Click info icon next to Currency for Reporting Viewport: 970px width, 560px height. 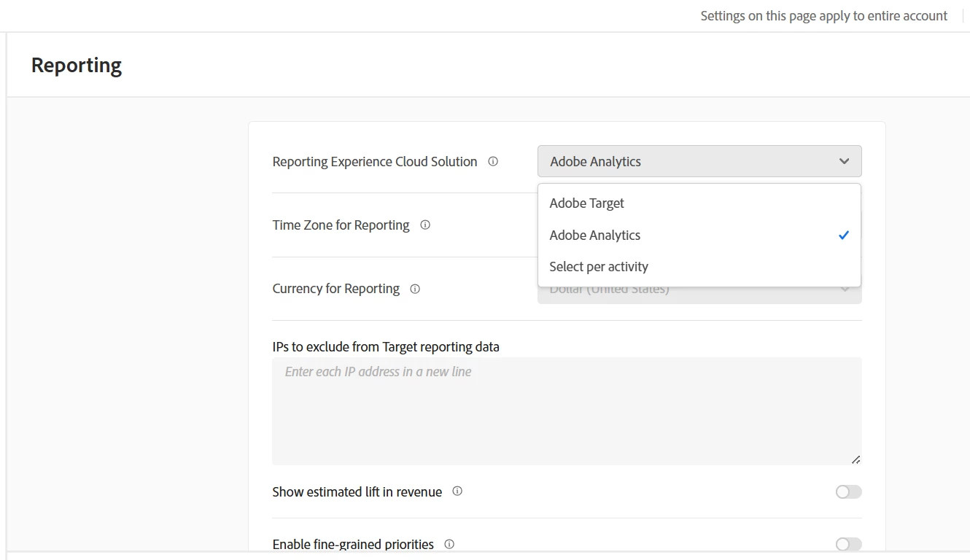pos(415,289)
